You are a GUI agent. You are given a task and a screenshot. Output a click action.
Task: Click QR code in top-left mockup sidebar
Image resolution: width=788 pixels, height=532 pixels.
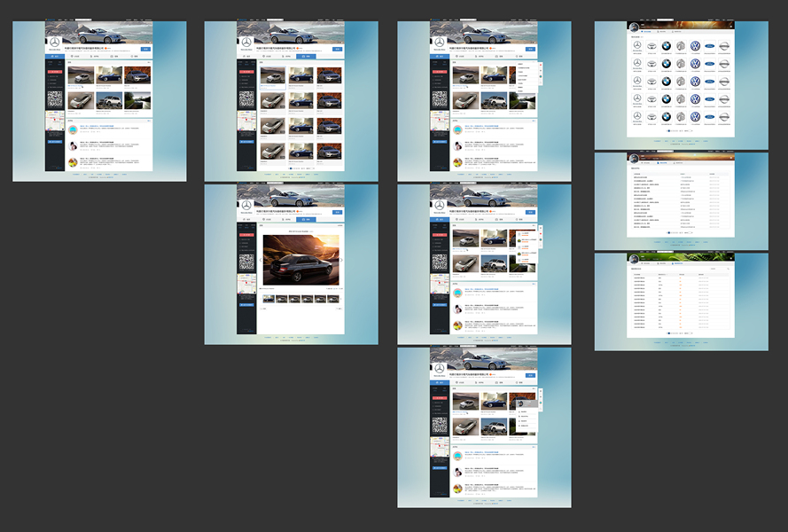pyautogui.click(x=55, y=99)
